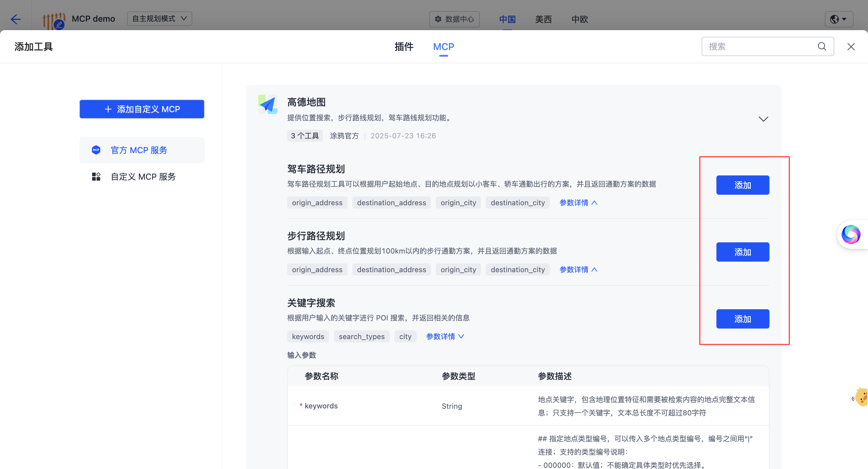The height and width of the screenshot is (469, 868).
Task: Click the back arrow icon
Action: click(x=15, y=19)
